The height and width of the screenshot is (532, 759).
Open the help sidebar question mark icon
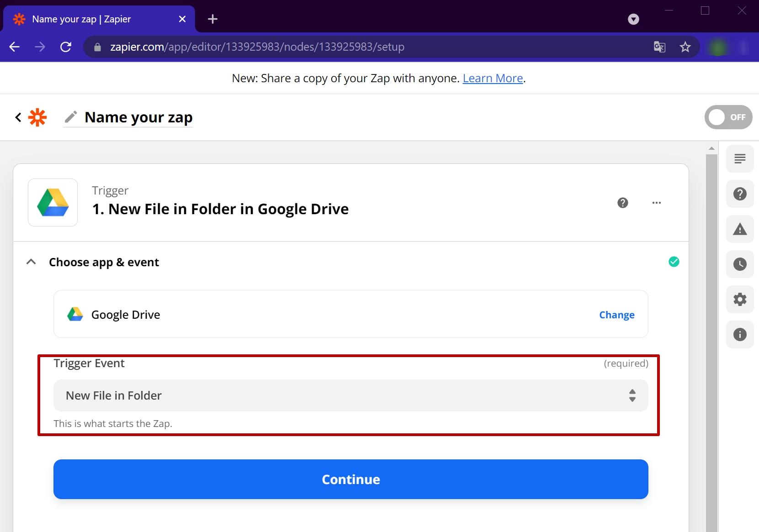(x=740, y=194)
